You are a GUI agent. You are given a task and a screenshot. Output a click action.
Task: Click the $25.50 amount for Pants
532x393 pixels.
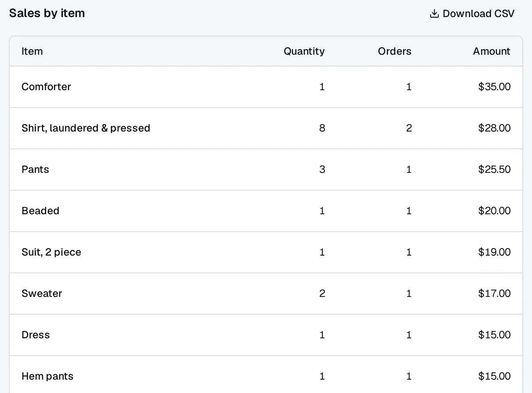[494, 169]
